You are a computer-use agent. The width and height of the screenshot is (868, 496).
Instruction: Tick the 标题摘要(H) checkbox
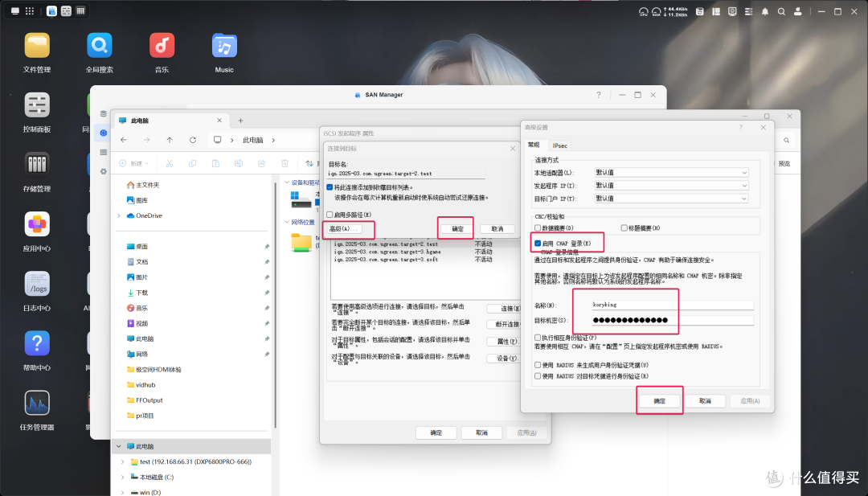[624, 228]
